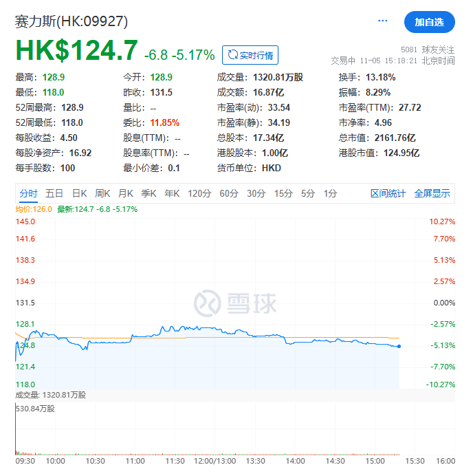Open the 周K weekly candlestick tab
The width and height of the screenshot is (473, 476).
coord(102,194)
